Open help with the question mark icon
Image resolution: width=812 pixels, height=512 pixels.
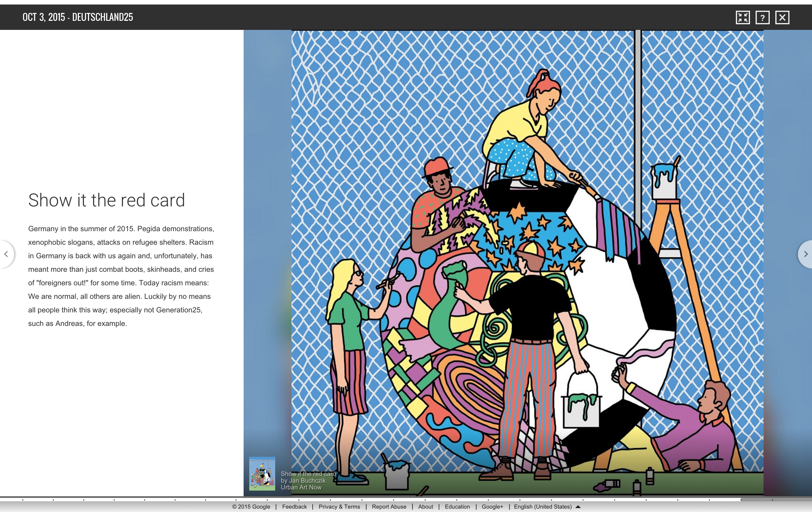[762, 17]
